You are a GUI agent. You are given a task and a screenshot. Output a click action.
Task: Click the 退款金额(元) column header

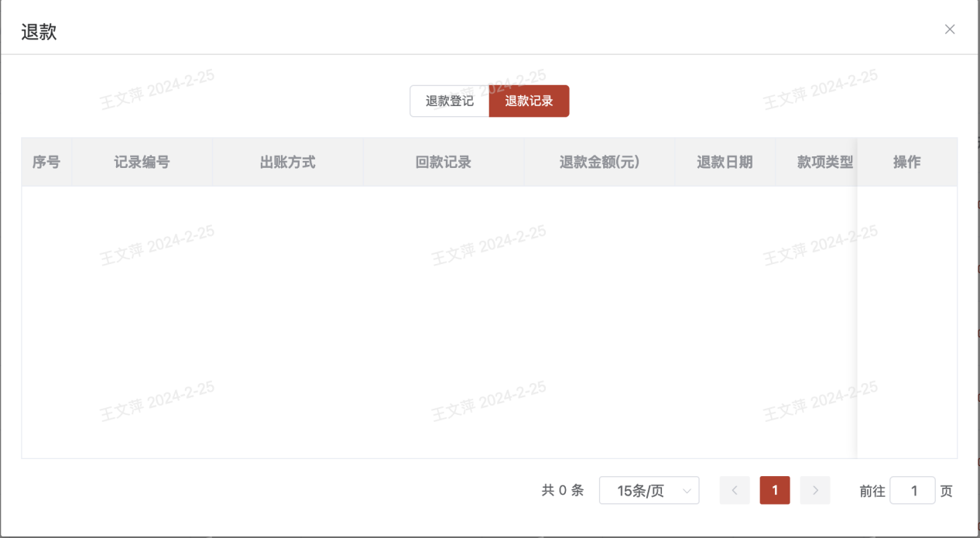(599, 163)
